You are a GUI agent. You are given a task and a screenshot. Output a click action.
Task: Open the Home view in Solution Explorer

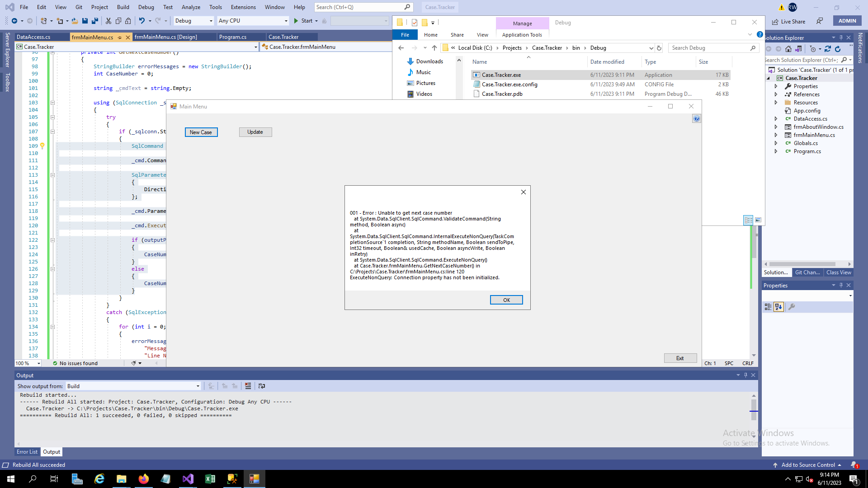coord(789,49)
